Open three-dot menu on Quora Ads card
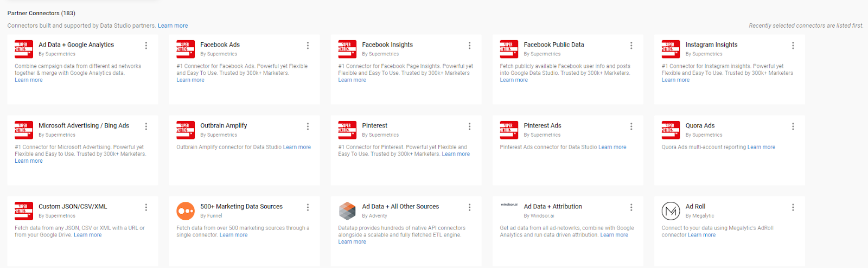The width and height of the screenshot is (868, 268). click(x=793, y=126)
